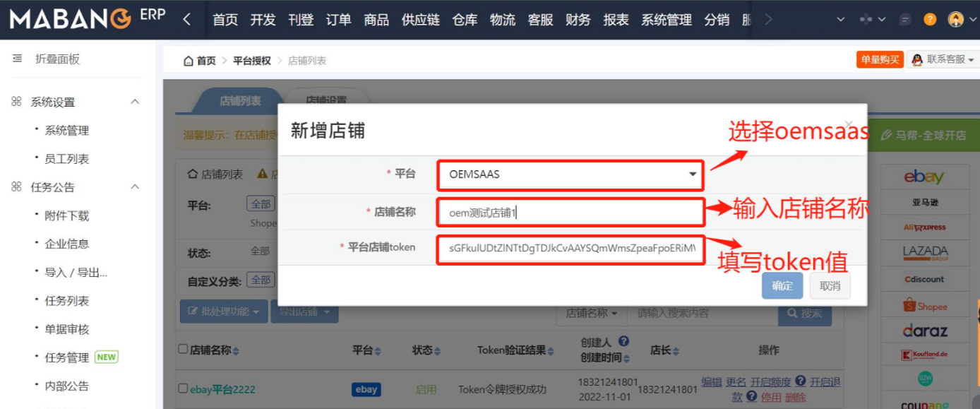
Task: Click the 确定 confirm button
Action: (x=782, y=286)
